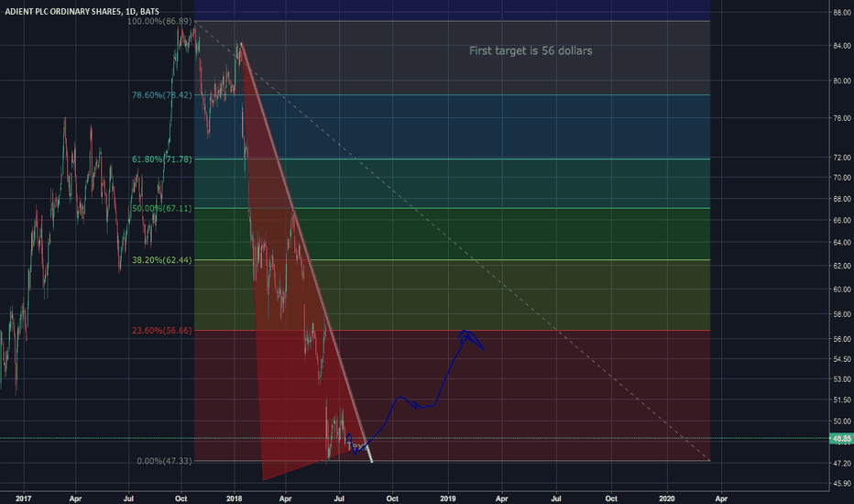Select the 78.60%(78.42) Fibonacci label
Screen dimensions: 854x504
click(x=162, y=94)
